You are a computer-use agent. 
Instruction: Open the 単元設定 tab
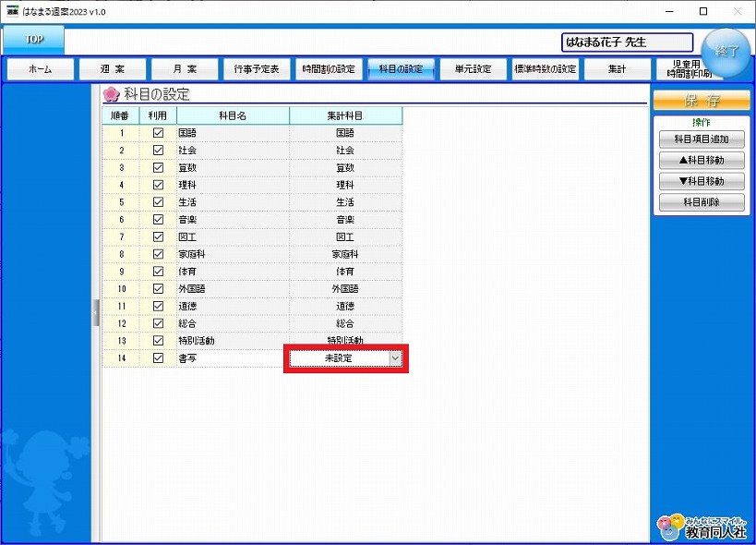tap(473, 69)
